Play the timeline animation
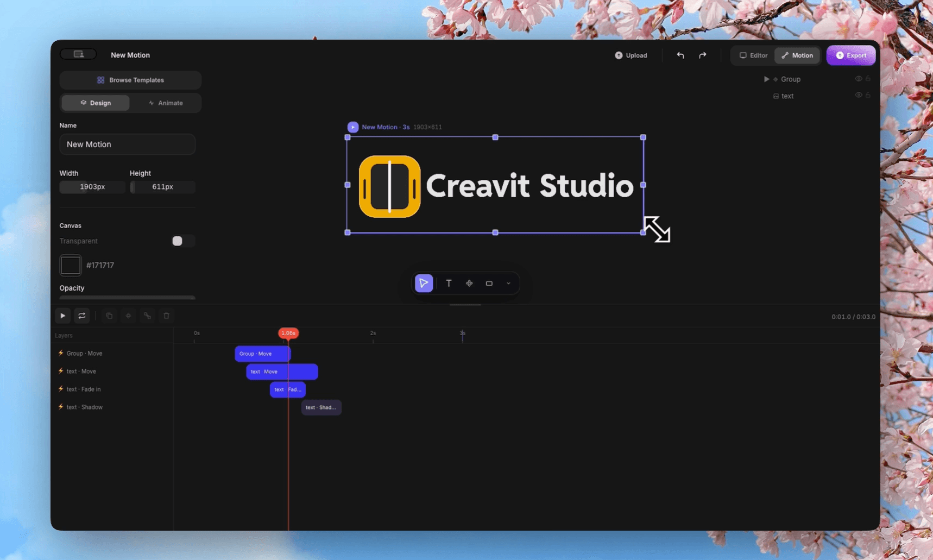This screenshot has width=933, height=560. [63, 316]
